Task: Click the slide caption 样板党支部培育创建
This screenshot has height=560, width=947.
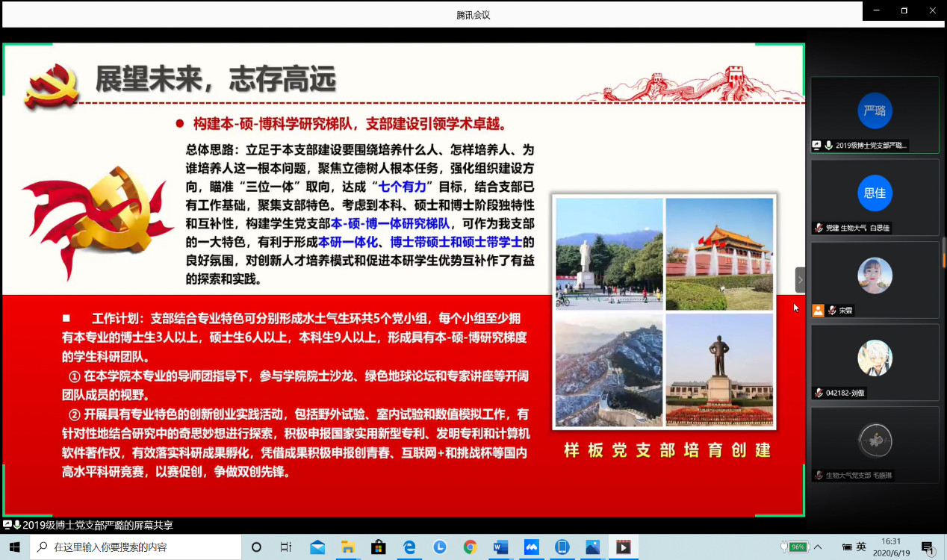Action: click(x=668, y=450)
